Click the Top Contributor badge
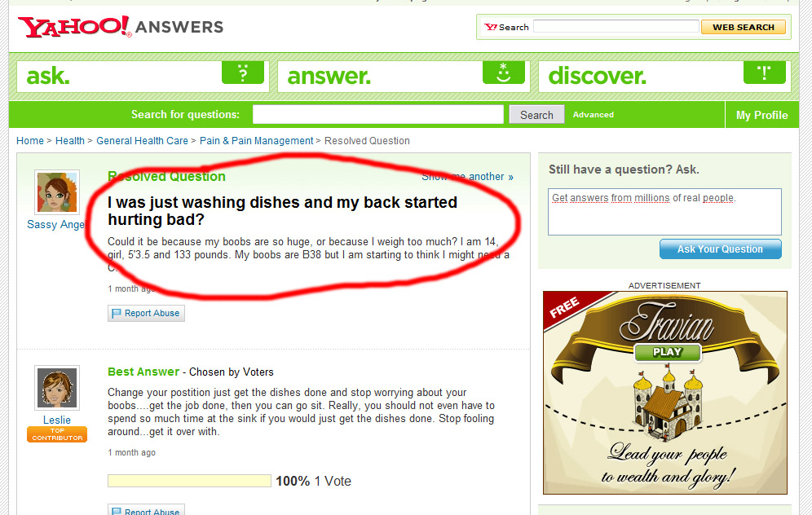812x515 pixels. 57,434
